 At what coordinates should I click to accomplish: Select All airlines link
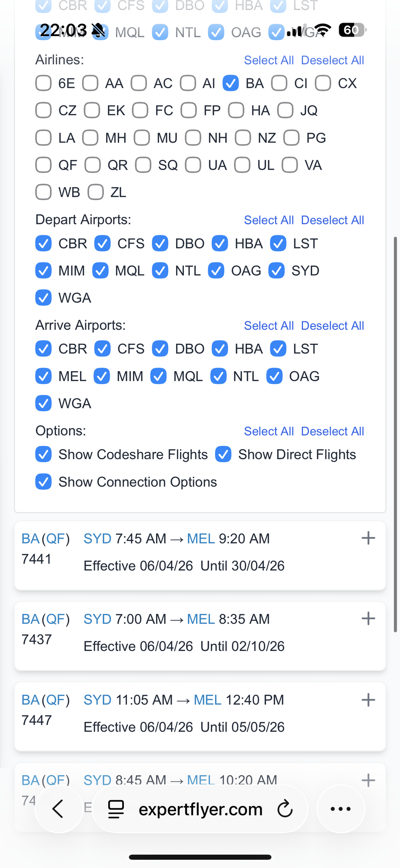269,60
